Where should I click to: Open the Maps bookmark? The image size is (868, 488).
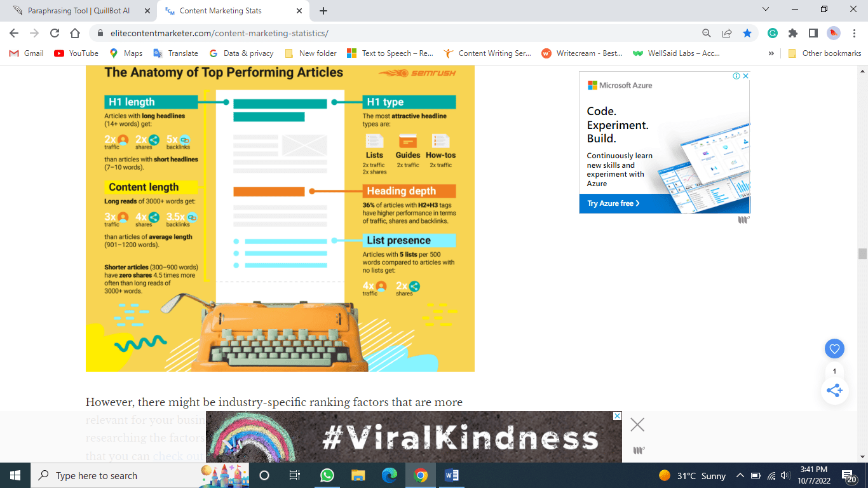[x=126, y=53]
